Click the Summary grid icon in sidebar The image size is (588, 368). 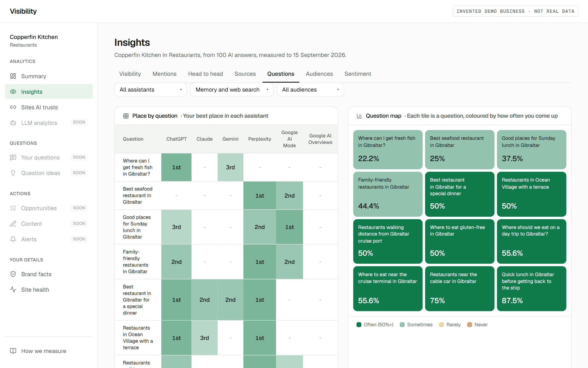tap(13, 76)
